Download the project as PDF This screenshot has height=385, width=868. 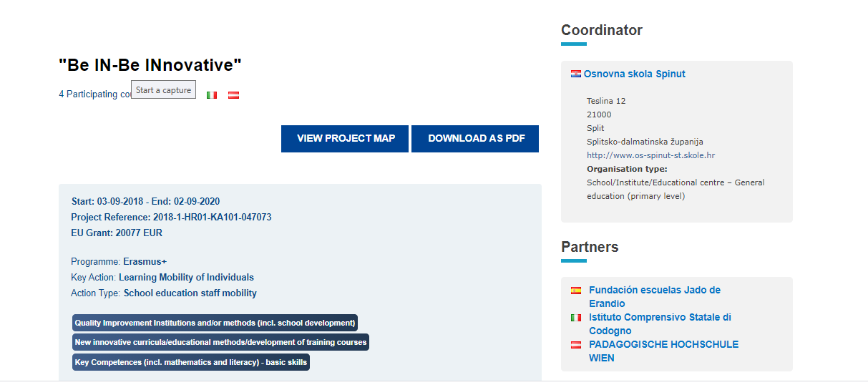475,139
